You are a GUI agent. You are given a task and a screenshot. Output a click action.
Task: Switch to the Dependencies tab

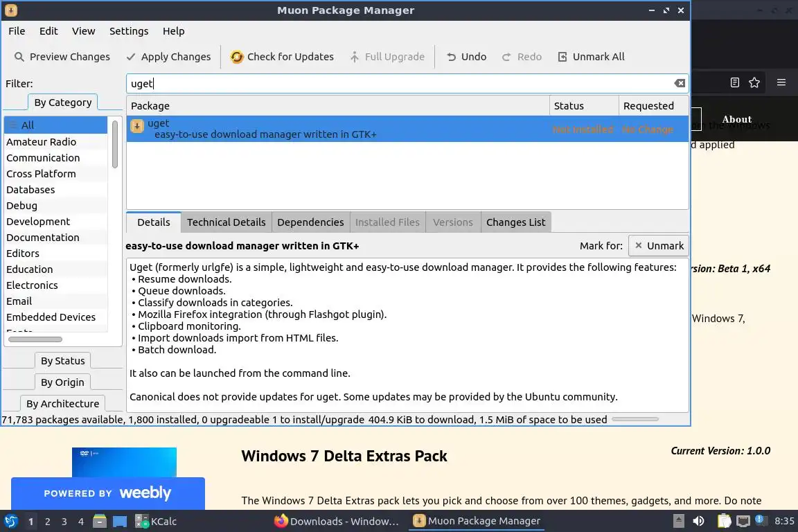310,222
